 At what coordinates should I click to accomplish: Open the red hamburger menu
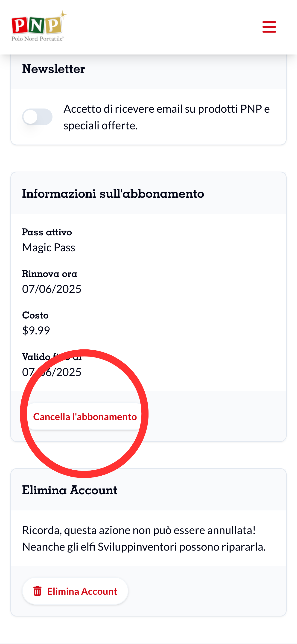(269, 27)
